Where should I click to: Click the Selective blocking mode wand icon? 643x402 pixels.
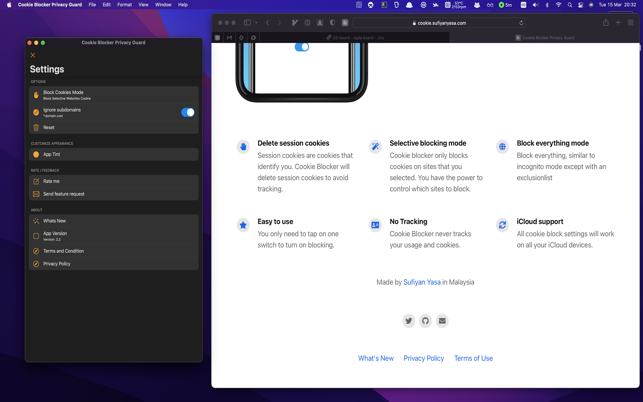[375, 147]
